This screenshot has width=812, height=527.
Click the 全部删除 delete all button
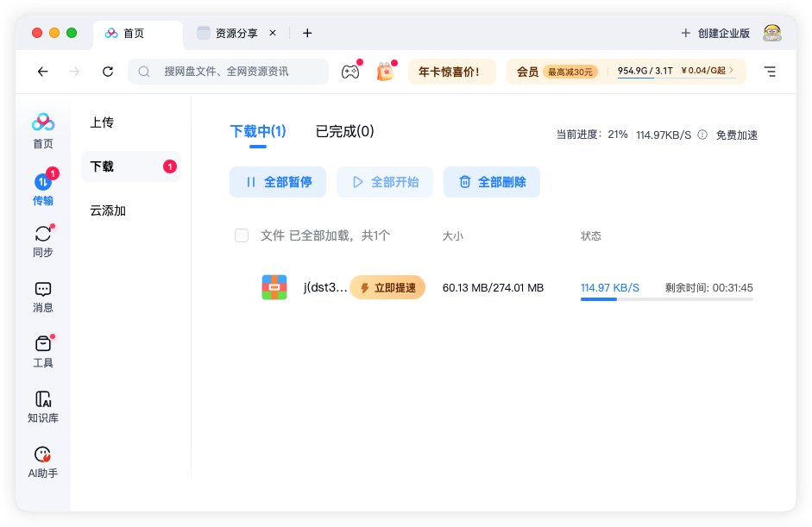coord(492,182)
